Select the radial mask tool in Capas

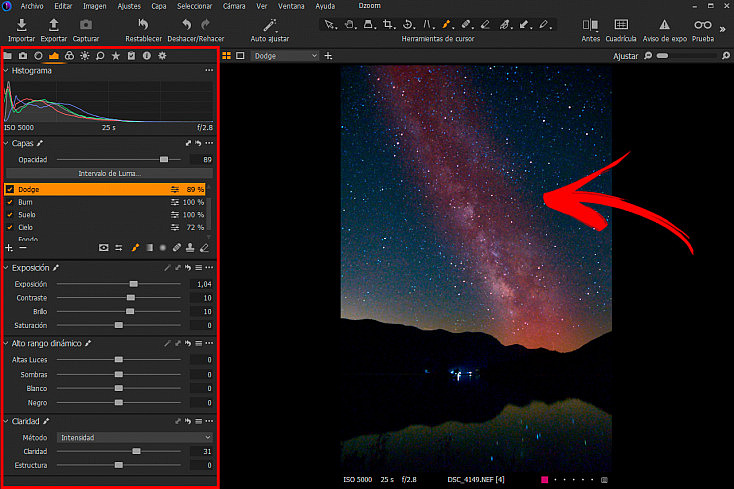(163, 248)
